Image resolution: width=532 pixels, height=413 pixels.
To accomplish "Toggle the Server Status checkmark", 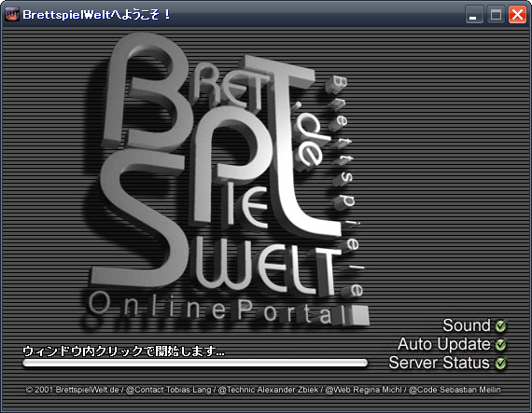I will coord(501,364).
